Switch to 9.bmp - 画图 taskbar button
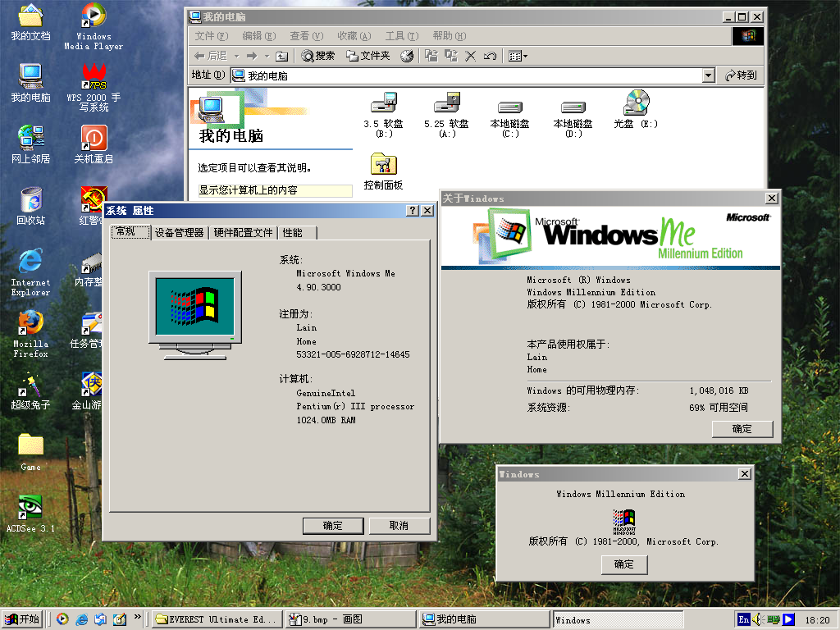The image size is (840, 630). (x=351, y=619)
